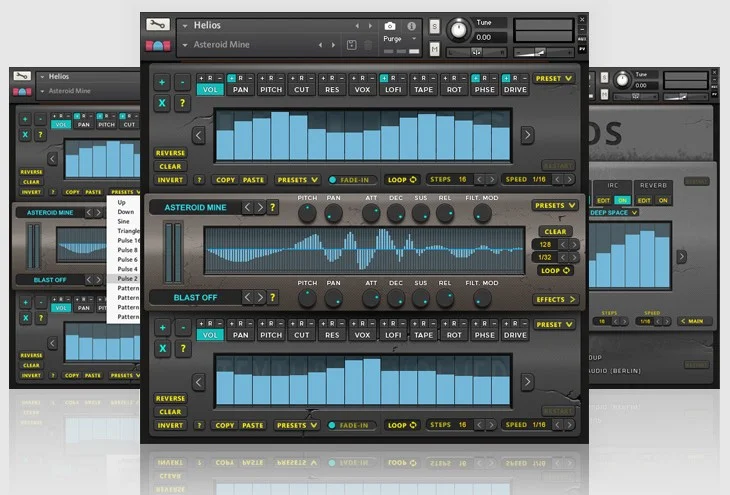Click REVERSE in top sequencer

click(x=170, y=153)
